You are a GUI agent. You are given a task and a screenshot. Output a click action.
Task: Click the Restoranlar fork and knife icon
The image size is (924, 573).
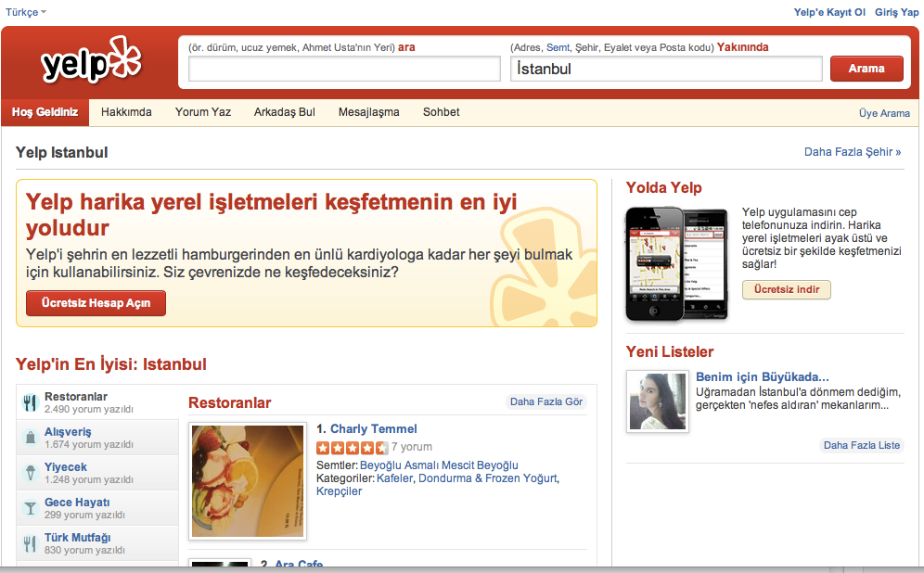click(30, 402)
